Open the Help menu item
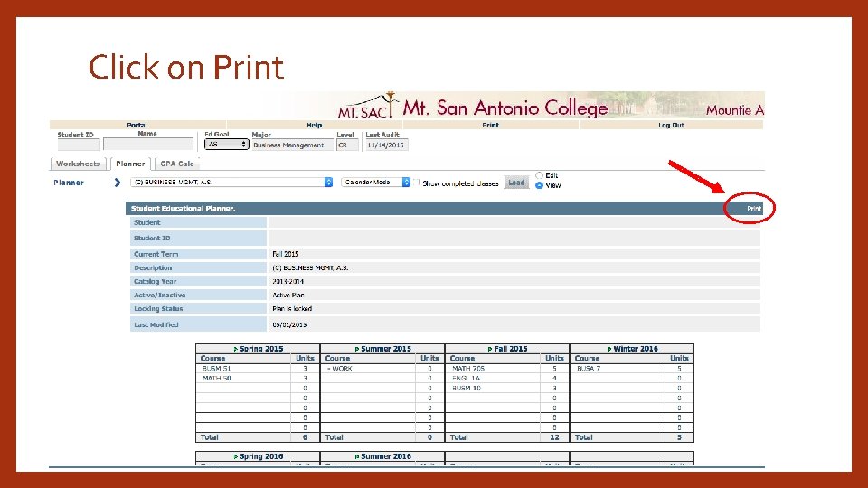This screenshot has width=868, height=488. tap(314, 125)
